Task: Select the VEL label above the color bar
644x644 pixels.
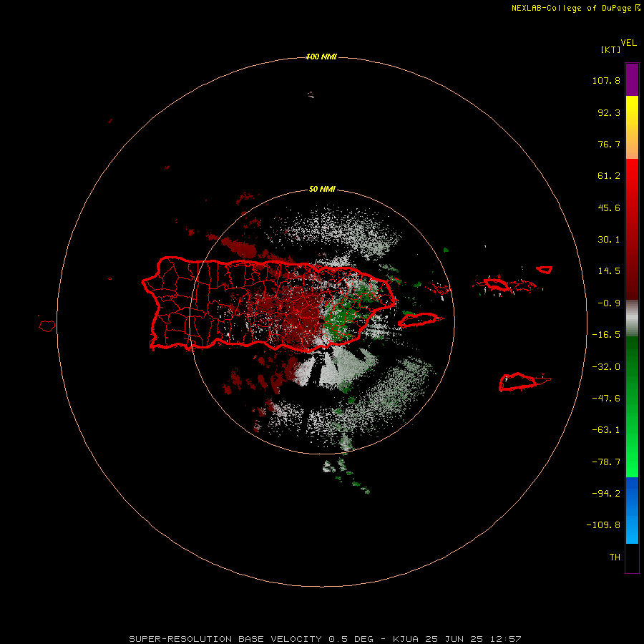Action: coord(629,43)
